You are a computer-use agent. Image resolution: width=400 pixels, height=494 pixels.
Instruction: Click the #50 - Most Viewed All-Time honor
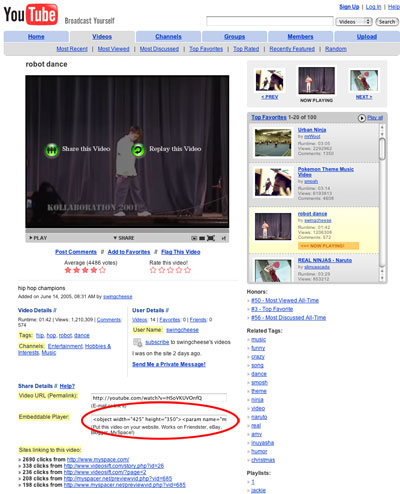285,300
